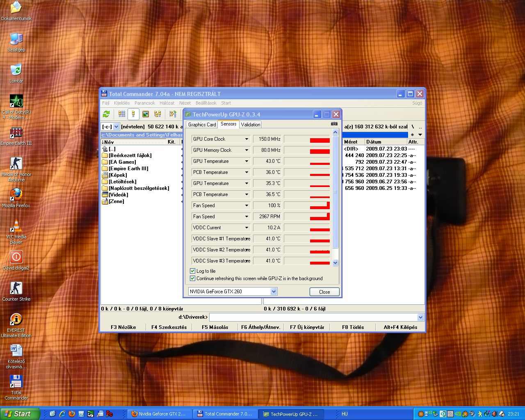Click the Alt+F4 Kilépés button
The width and height of the screenshot is (525, 420).
400,327
